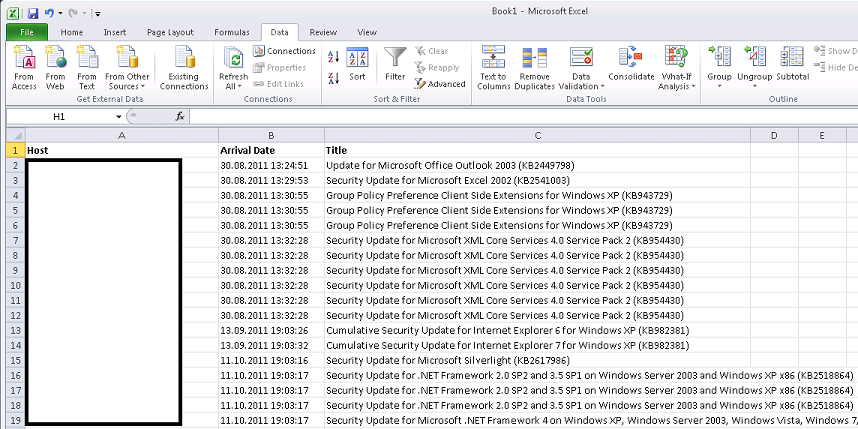
Task: Open the Name Box dropdown
Action: pyautogui.click(x=119, y=117)
